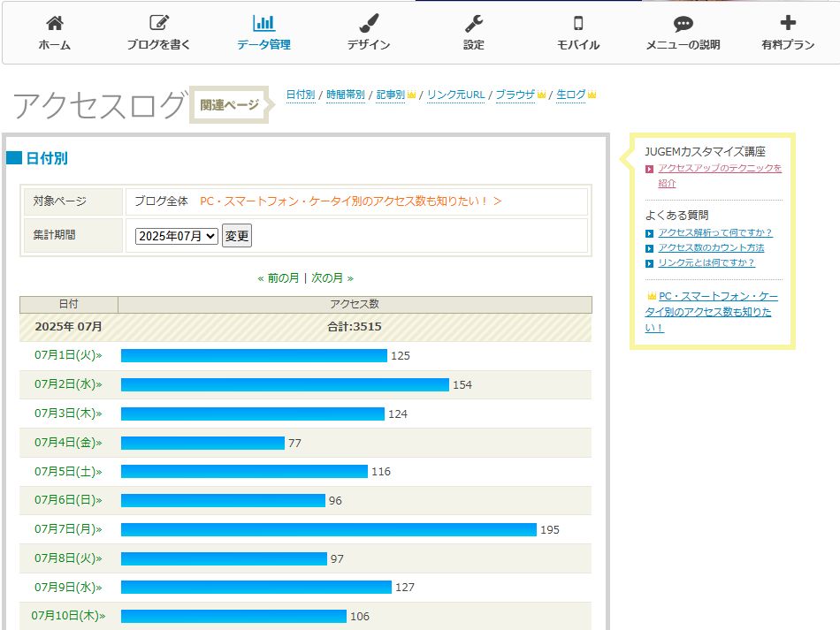This screenshot has width=840, height=630.
Task: Open the Design paintbrush icon
Action: 369,24
